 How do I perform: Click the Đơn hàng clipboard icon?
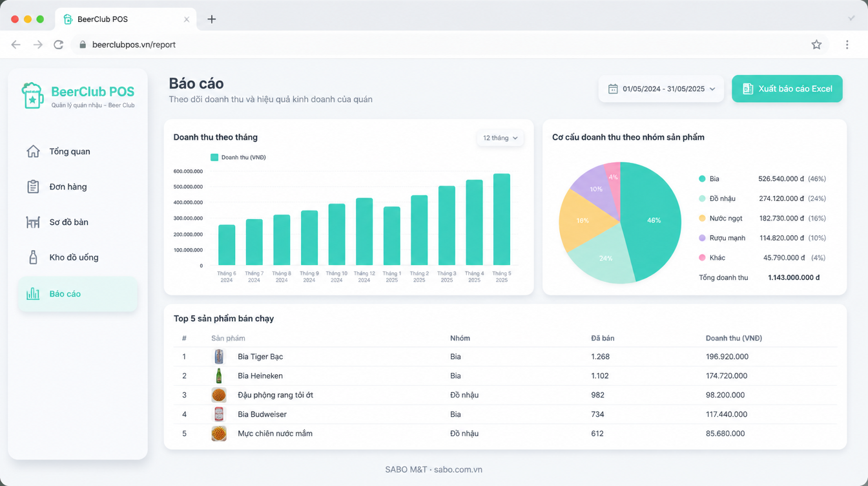tap(33, 187)
